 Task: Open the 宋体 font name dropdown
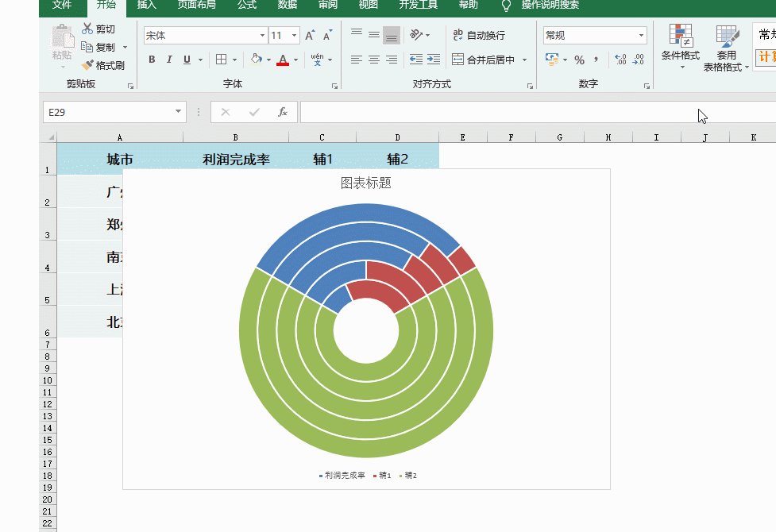click(262, 35)
